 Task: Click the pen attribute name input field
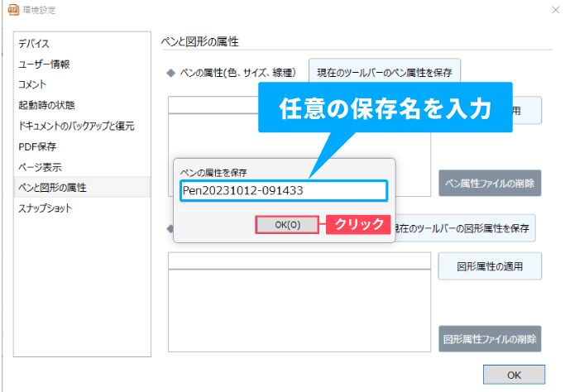pos(283,190)
